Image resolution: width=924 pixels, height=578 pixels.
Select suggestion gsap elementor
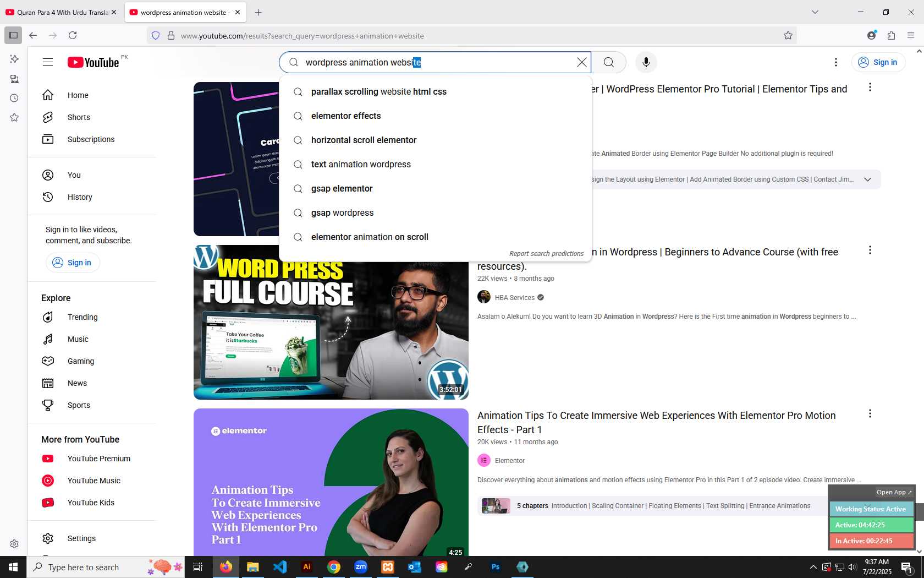[x=435, y=189]
